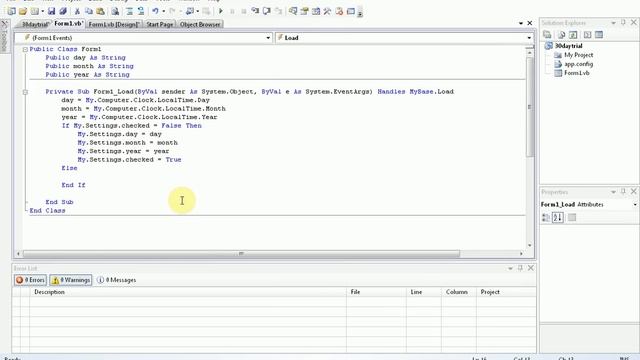
Task: Sort Error List by Project column
Action: click(x=506, y=292)
